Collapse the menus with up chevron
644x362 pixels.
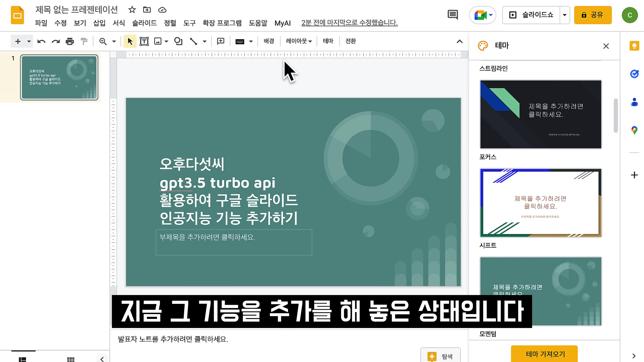[x=460, y=41]
